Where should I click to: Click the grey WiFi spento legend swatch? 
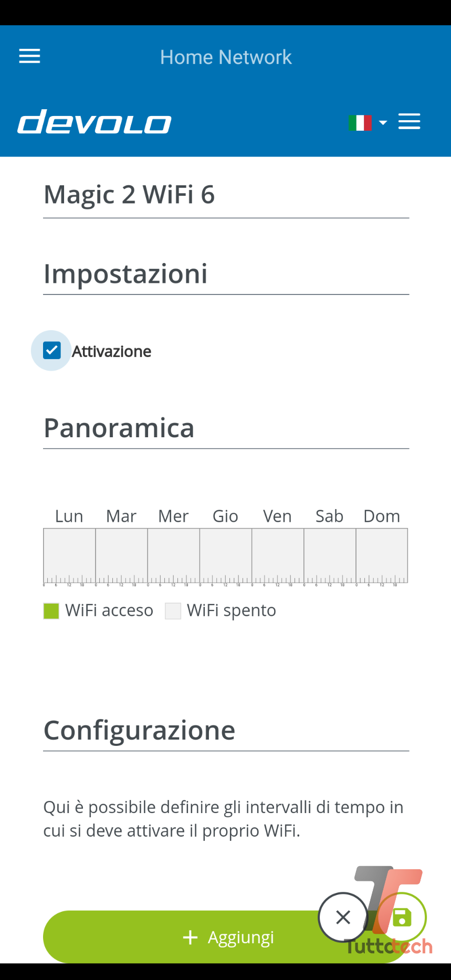(173, 611)
